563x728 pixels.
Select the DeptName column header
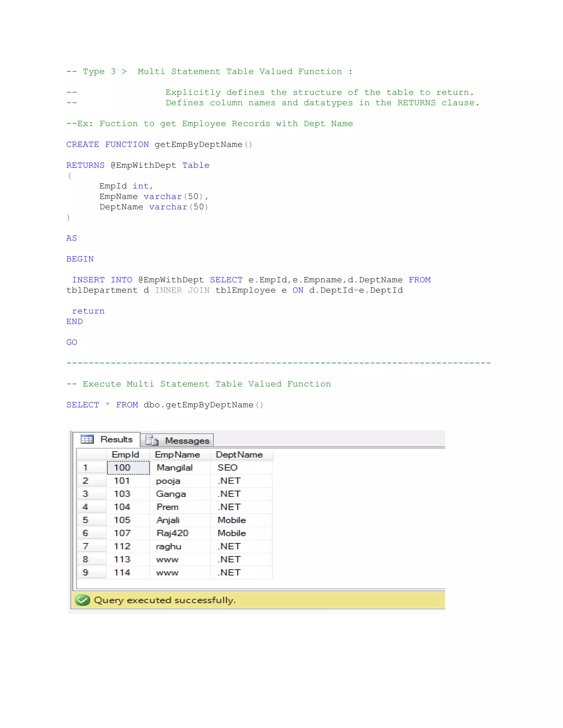point(241,455)
